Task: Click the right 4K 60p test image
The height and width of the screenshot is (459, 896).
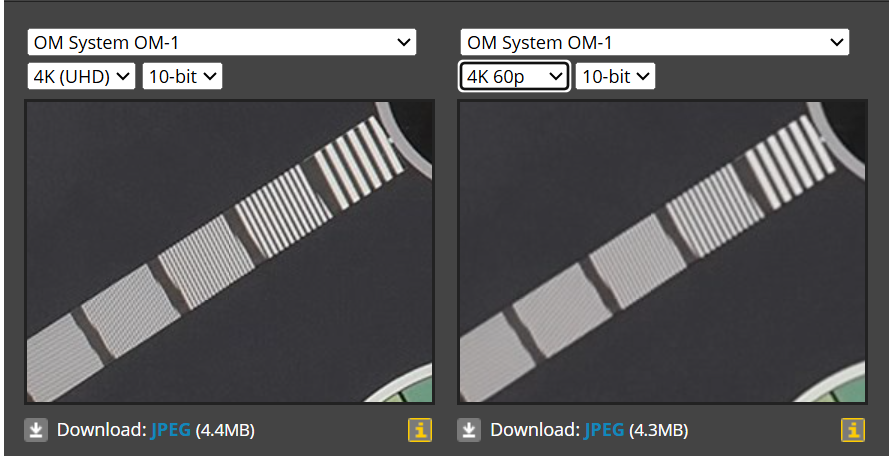Action: click(x=663, y=252)
